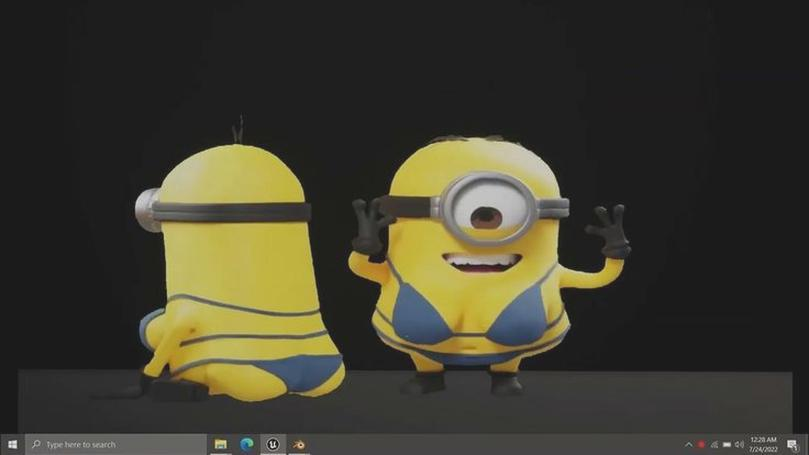
Task: Expand the hidden system tray icons chevron
Action: [688, 444]
